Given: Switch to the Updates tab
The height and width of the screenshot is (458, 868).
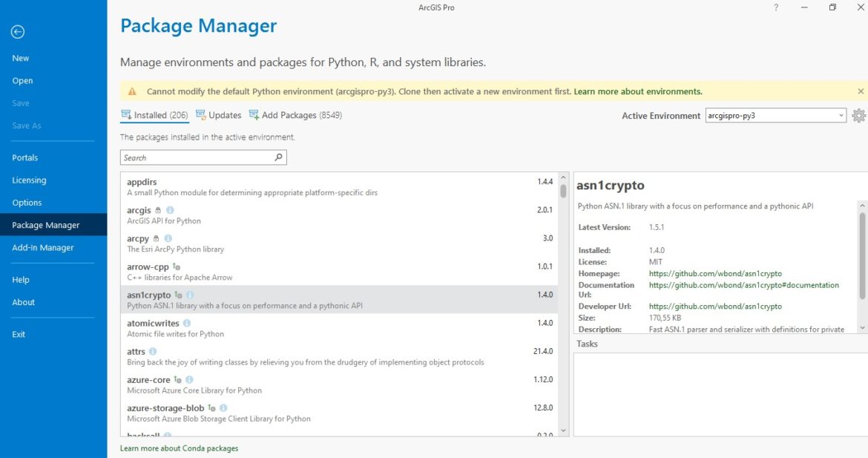Looking at the screenshot, I should (x=219, y=115).
